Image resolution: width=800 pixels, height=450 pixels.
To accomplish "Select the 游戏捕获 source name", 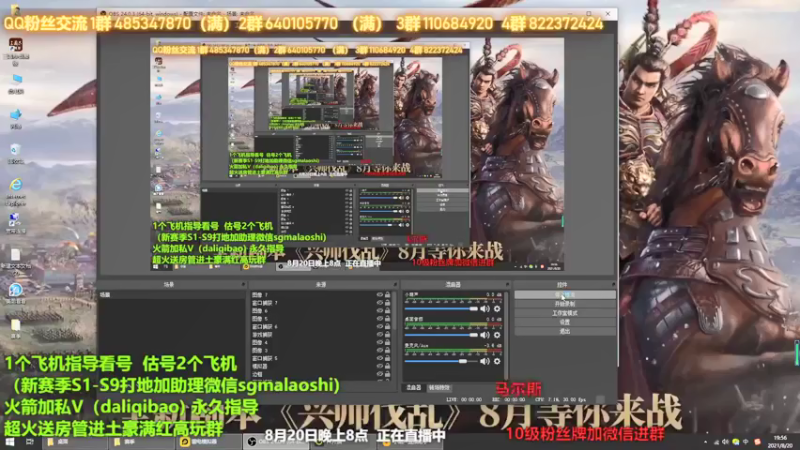I will click(x=262, y=334).
